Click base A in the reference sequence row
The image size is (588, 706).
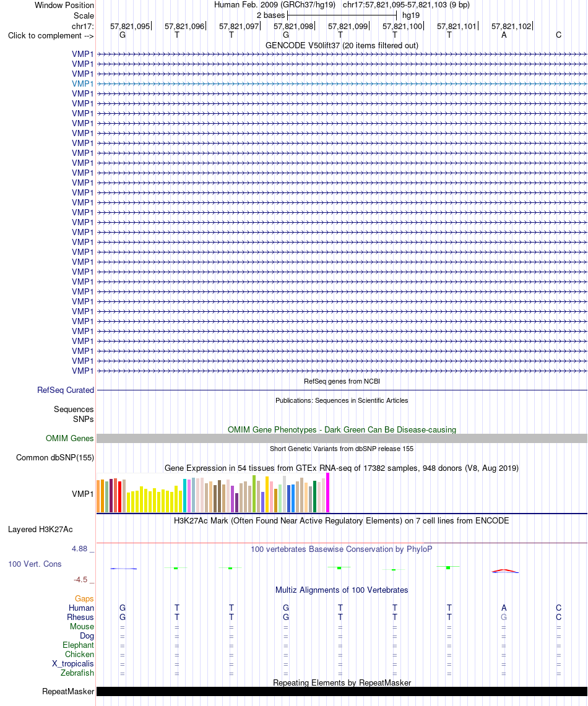point(504,35)
